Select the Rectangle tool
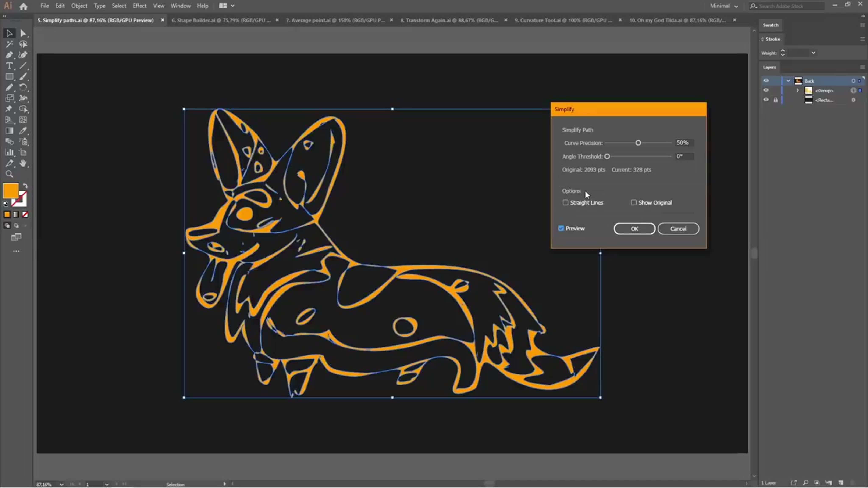 point(9,77)
